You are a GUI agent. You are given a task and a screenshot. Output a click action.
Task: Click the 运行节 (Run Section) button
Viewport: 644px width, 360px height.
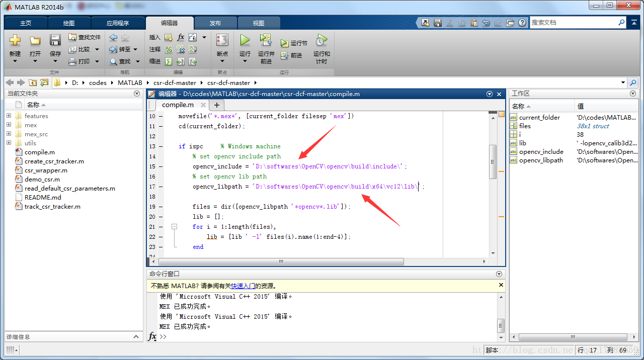[x=294, y=43]
